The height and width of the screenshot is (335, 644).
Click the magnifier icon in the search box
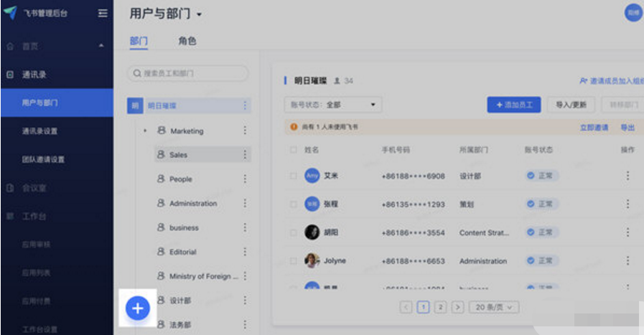[137, 73]
